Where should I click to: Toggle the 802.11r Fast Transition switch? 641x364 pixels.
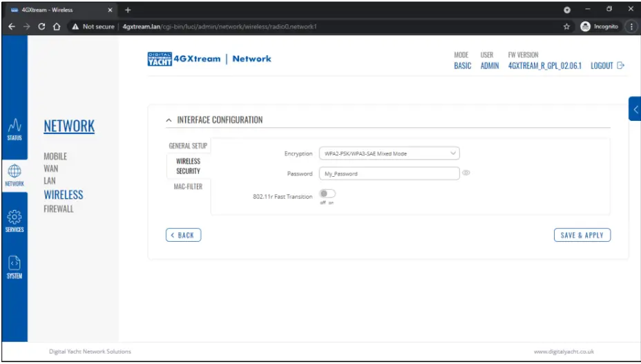327,194
